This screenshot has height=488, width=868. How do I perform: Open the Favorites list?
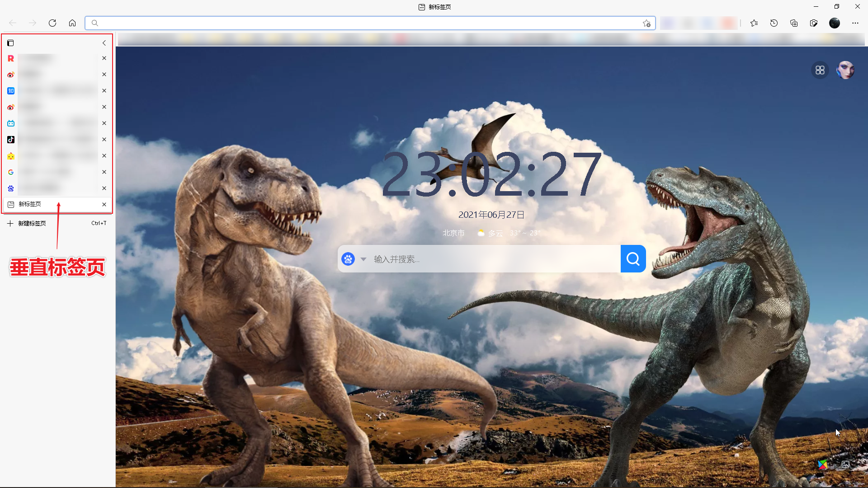point(754,23)
